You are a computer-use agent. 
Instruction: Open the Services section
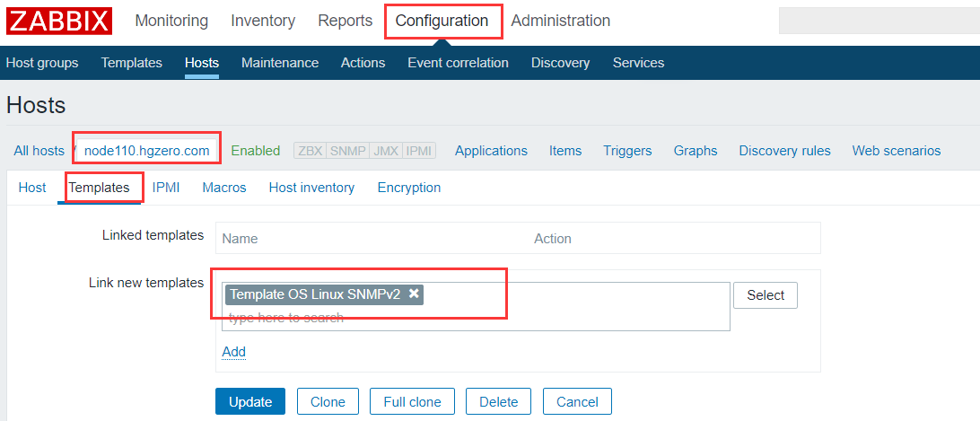click(638, 63)
